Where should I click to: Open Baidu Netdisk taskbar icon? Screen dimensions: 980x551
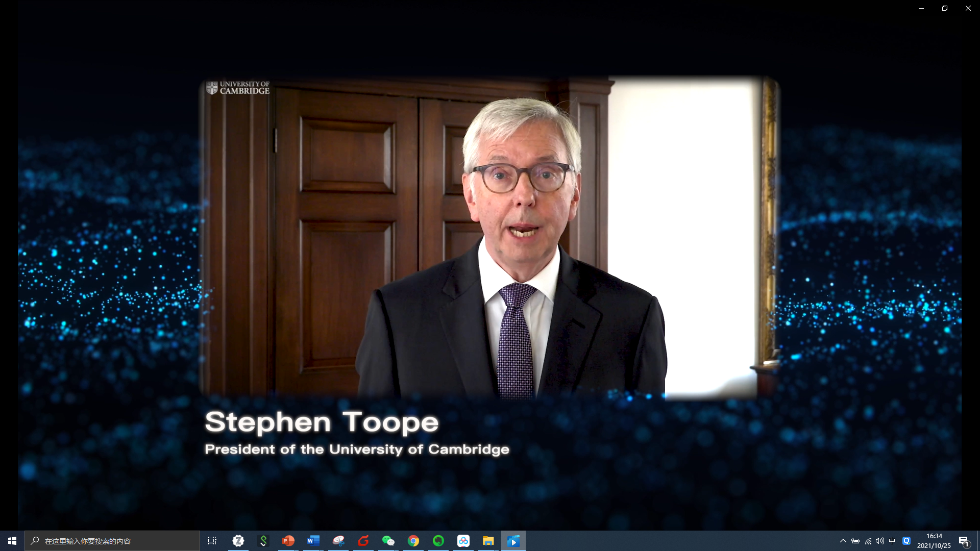click(x=463, y=541)
